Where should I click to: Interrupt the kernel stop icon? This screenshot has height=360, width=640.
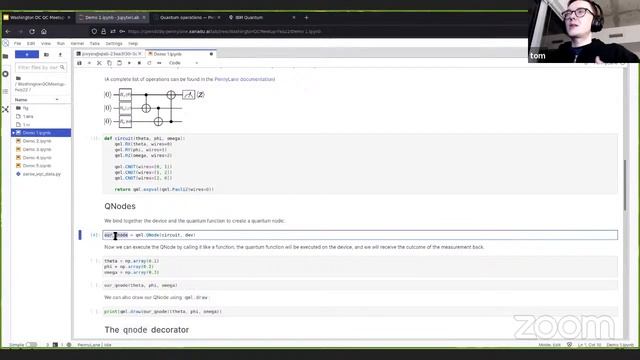(x=139, y=63)
